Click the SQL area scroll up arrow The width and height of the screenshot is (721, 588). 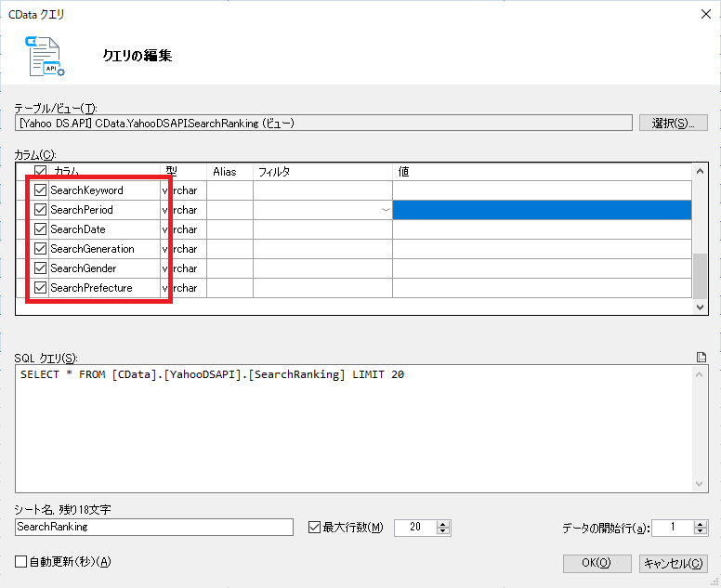[x=700, y=374]
